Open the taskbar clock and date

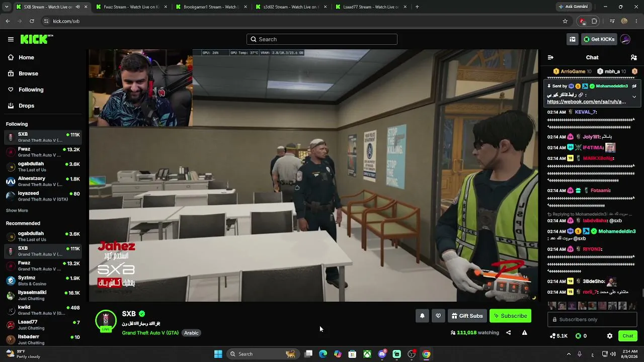tap(630, 354)
